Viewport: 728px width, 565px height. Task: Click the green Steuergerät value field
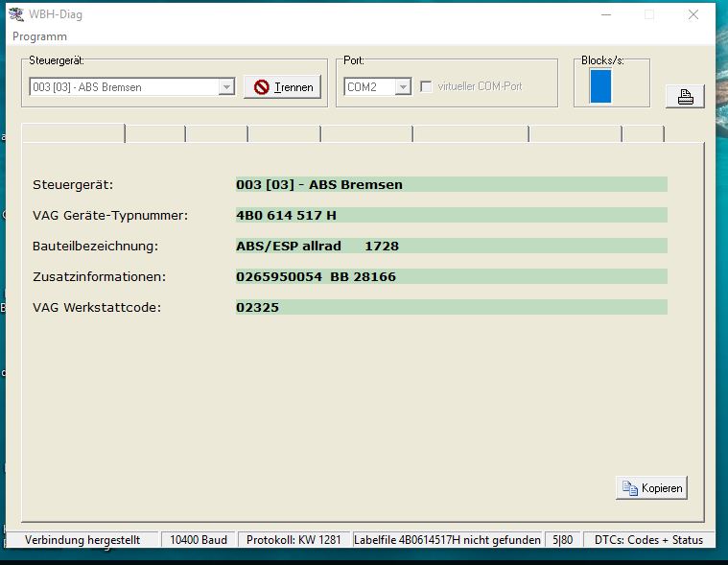point(451,184)
